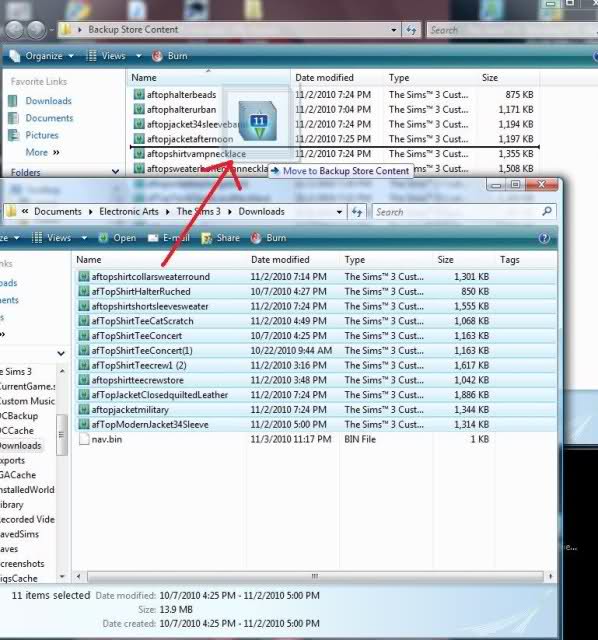Select aftopjacketafternoon file
The image size is (598, 640).
click(190, 139)
